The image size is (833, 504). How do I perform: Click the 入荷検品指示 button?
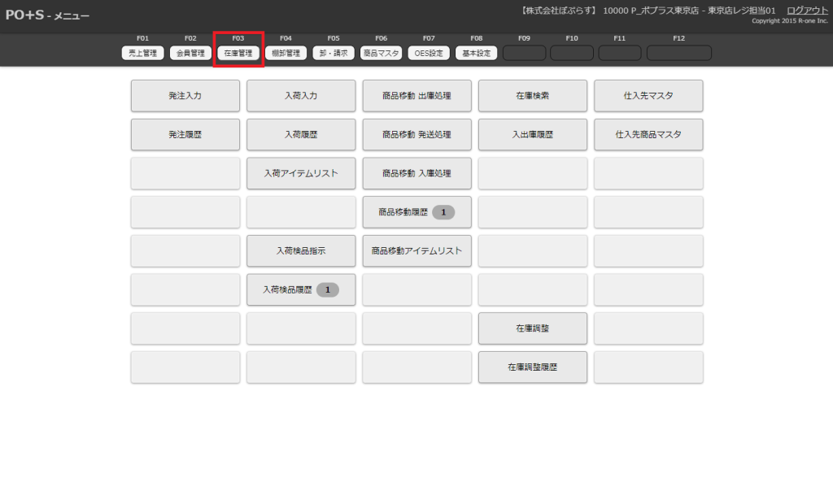click(x=301, y=251)
